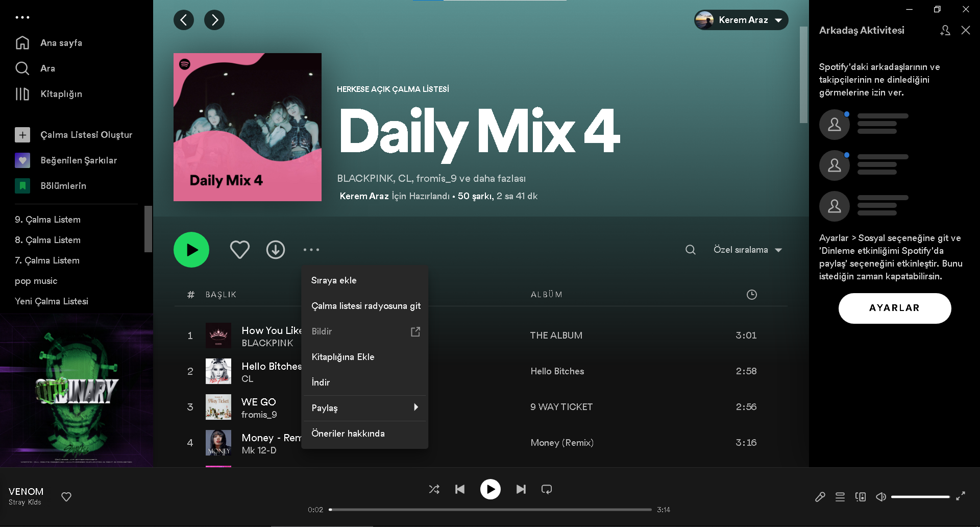Open the three-dot app menu at top left

pyautogui.click(x=22, y=17)
